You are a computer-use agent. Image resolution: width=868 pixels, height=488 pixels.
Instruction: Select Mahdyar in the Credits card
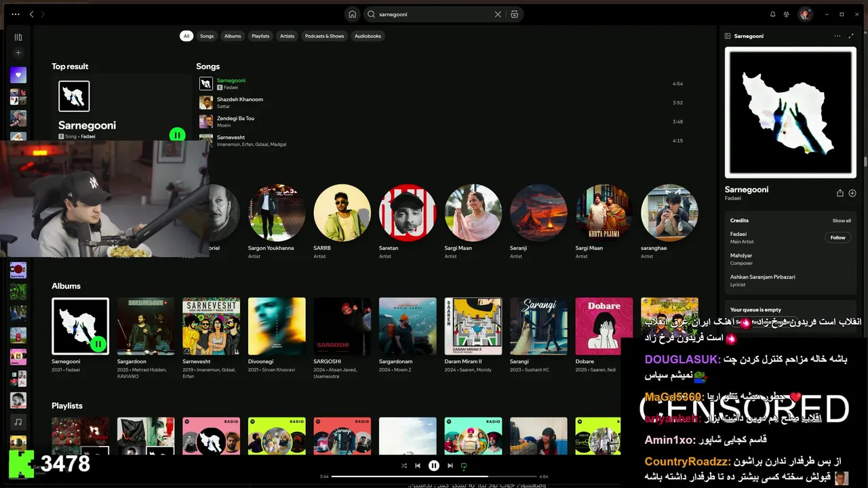741,256
